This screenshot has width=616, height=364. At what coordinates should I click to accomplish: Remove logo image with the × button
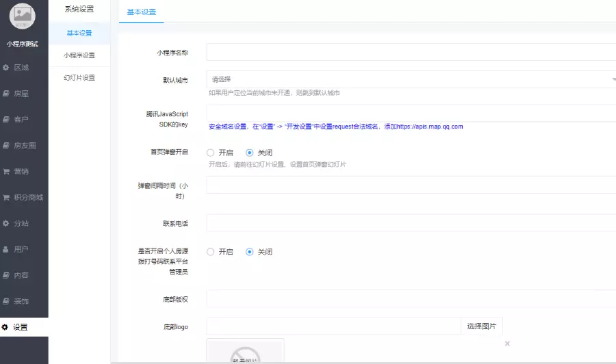click(507, 343)
